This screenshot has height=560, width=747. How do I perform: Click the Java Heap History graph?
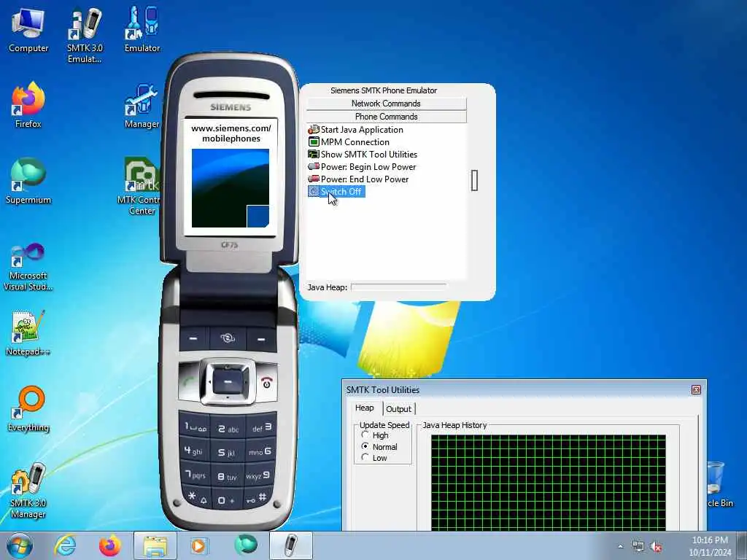pyautogui.click(x=549, y=483)
